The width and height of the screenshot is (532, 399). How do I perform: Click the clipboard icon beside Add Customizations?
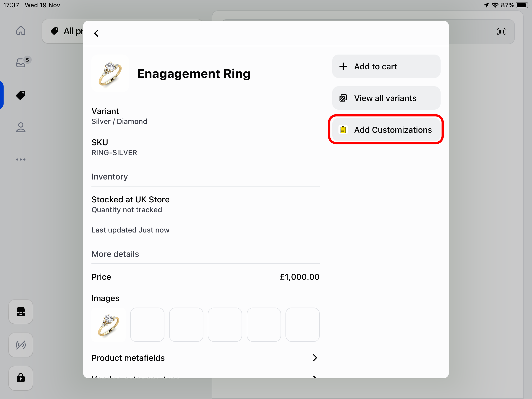pos(343,130)
